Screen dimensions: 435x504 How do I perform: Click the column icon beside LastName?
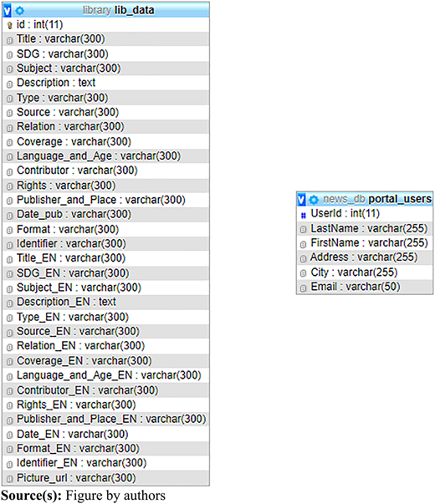coord(303,230)
